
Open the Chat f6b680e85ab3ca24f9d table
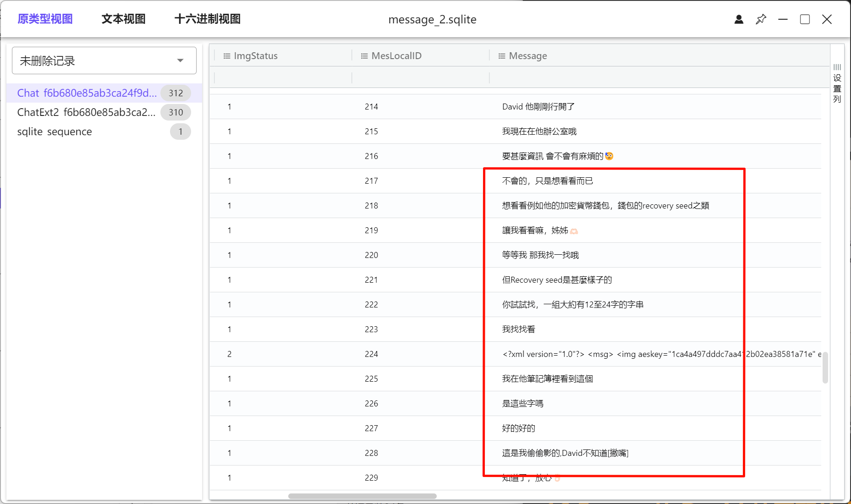click(x=87, y=93)
